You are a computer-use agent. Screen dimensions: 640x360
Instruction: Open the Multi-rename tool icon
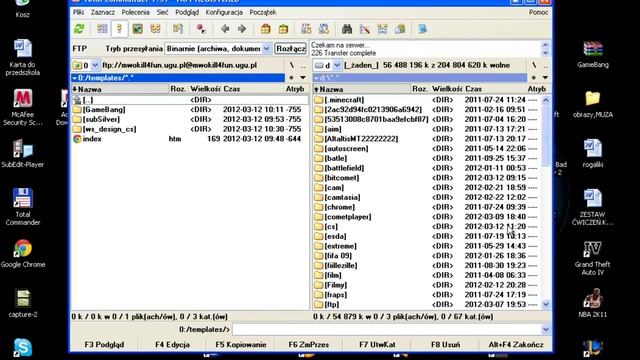[365, 29]
